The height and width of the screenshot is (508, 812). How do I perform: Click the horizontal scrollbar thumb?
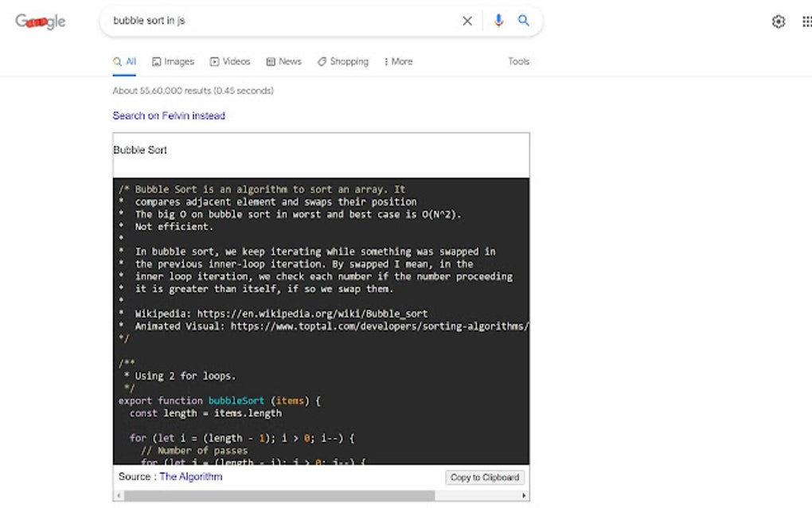tap(279, 495)
